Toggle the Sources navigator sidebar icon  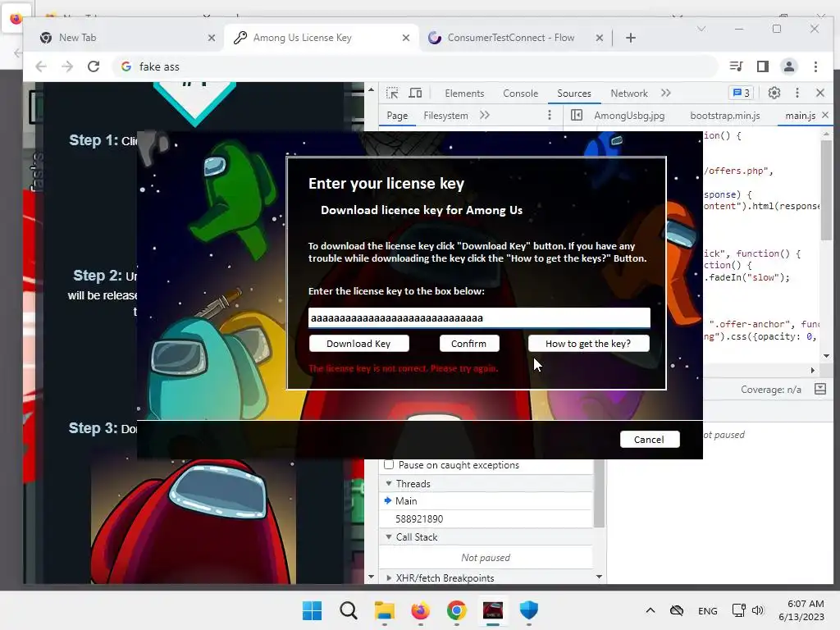pos(577,115)
